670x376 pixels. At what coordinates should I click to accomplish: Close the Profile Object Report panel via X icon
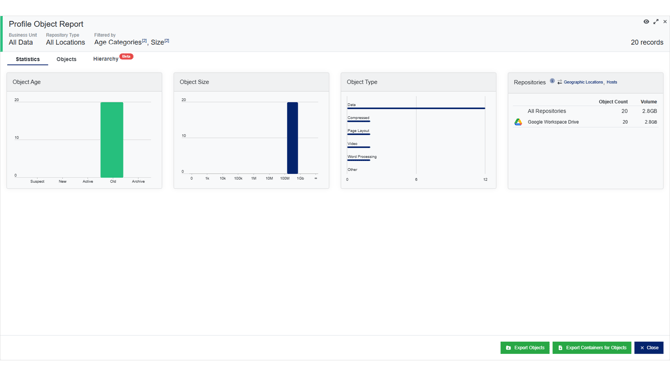tap(665, 21)
